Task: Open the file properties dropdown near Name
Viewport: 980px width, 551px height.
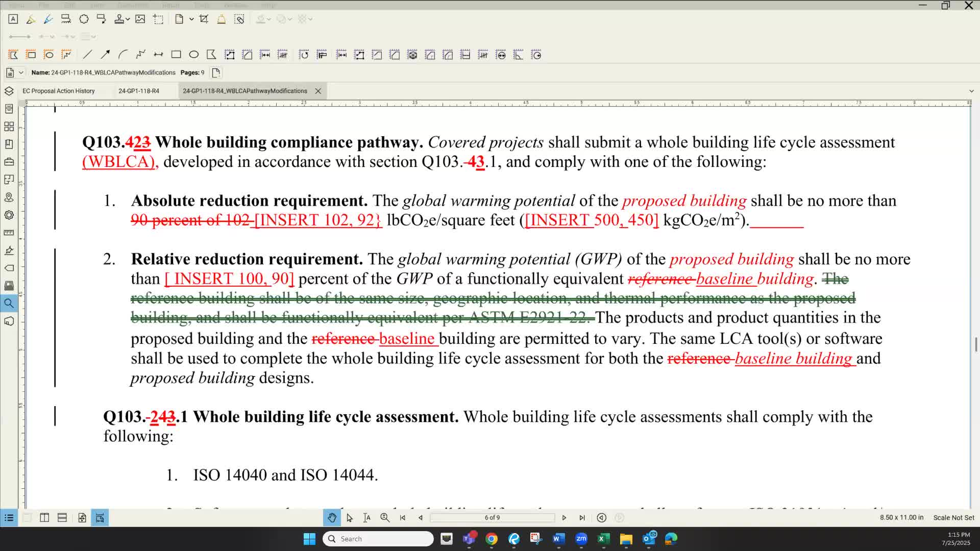Action: [x=21, y=72]
